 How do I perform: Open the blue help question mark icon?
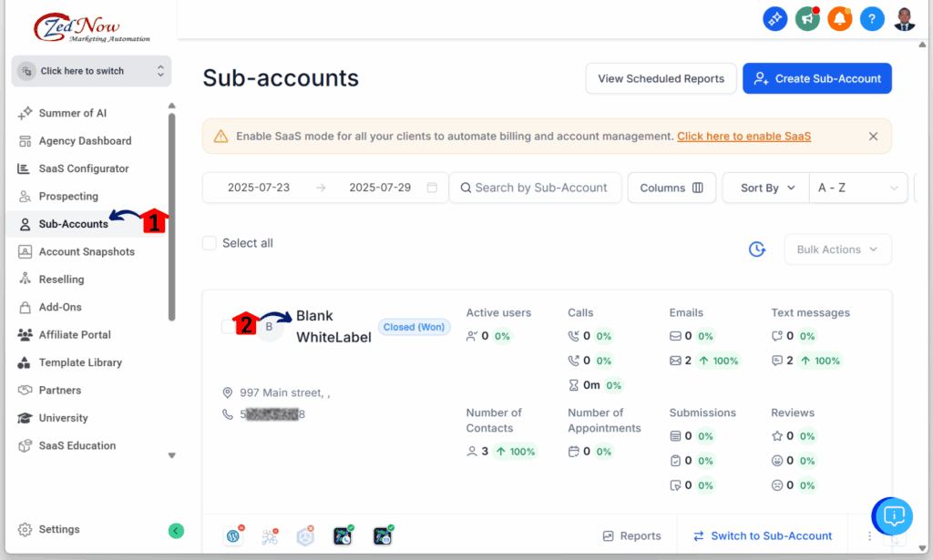(872, 19)
